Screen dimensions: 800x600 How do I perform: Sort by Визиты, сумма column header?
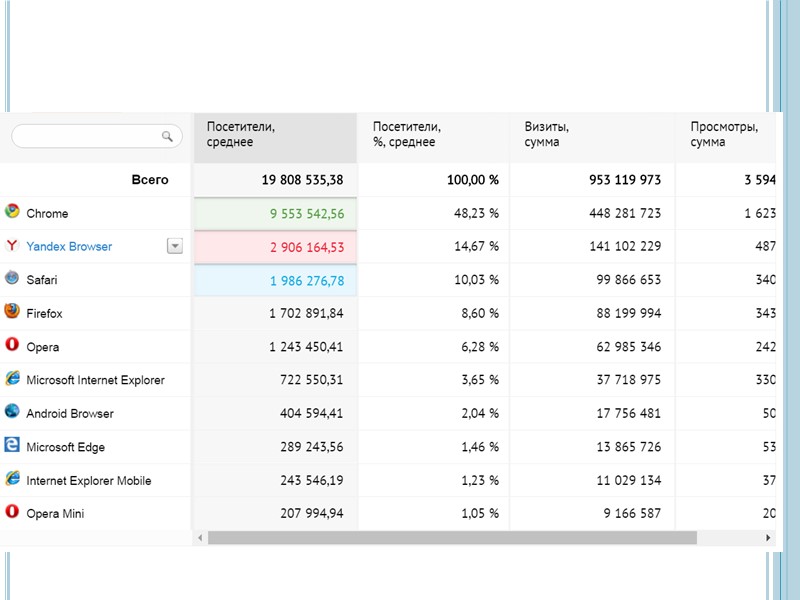(x=547, y=135)
